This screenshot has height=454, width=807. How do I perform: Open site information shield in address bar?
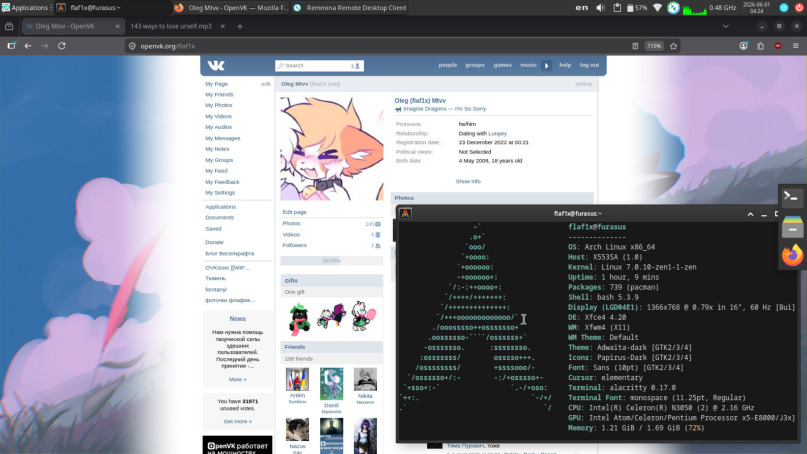132,46
